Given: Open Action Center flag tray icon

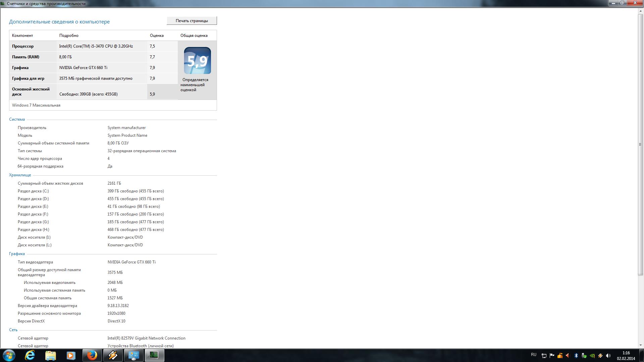Looking at the screenshot, I should (x=552, y=356).
